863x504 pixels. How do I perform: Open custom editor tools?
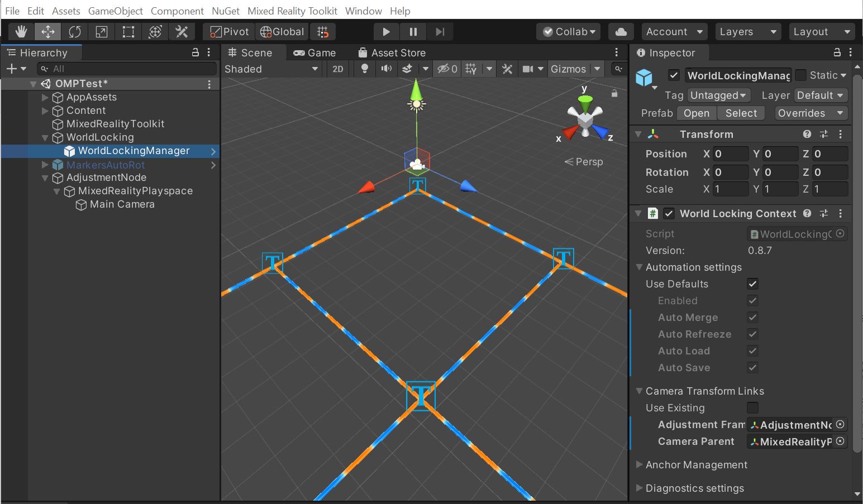(182, 32)
